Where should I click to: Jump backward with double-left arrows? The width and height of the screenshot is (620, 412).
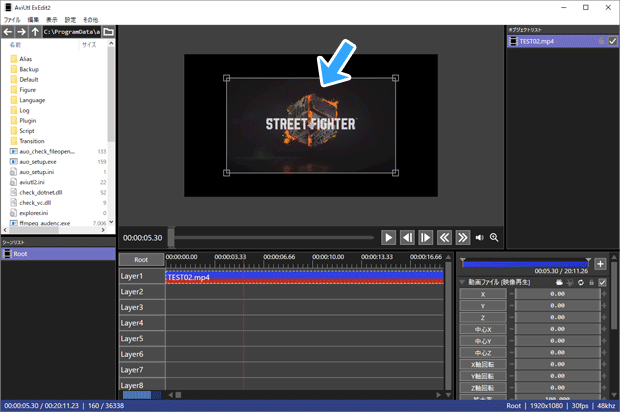[x=444, y=238]
